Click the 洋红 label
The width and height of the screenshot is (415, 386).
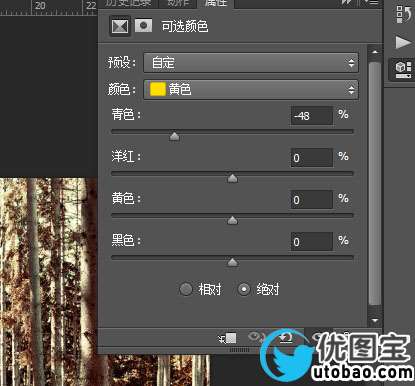point(126,156)
